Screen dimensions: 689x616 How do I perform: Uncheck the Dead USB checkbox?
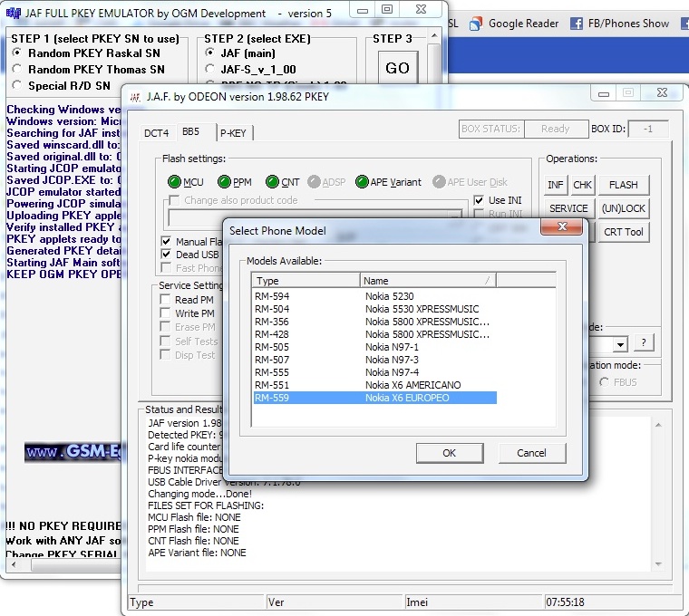[166, 255]
